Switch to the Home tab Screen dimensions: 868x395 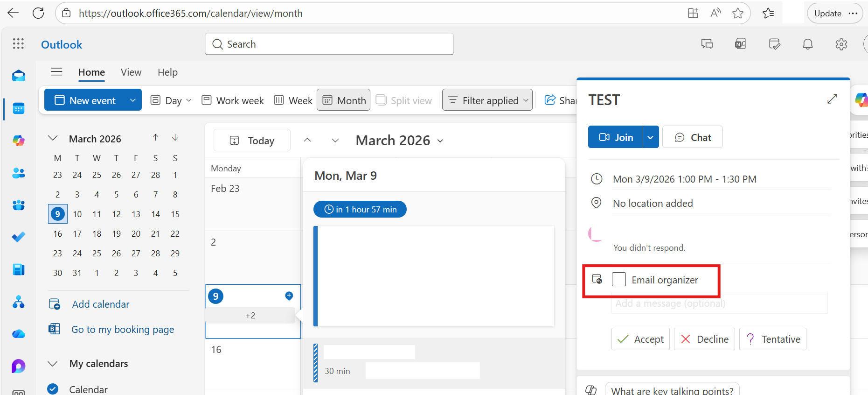91,72
